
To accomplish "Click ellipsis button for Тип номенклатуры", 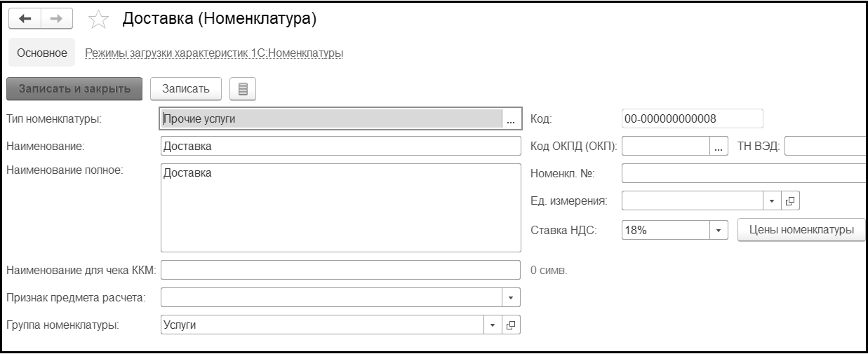I will coord(511,119).
